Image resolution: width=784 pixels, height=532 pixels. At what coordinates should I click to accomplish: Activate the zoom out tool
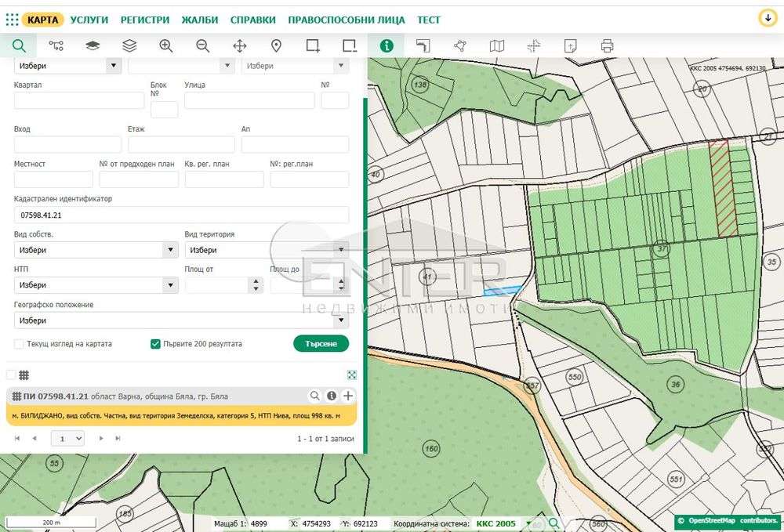(202, 46)
